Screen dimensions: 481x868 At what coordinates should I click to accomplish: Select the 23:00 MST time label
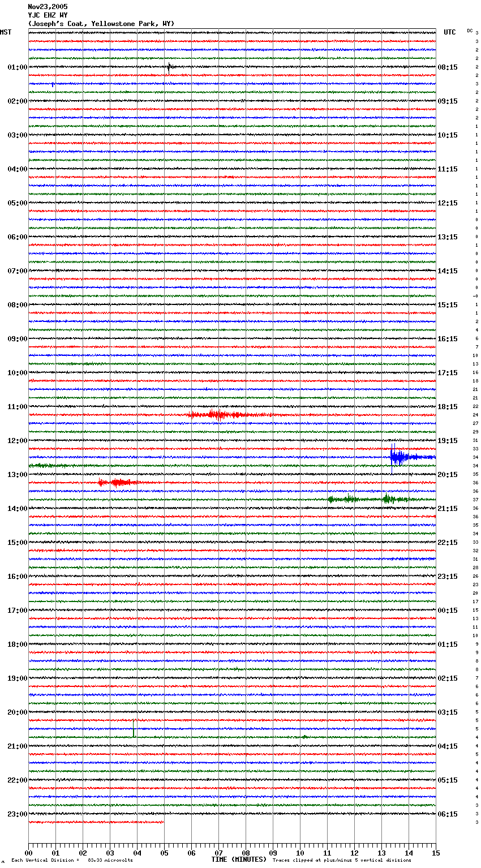(x=18, y=814)
